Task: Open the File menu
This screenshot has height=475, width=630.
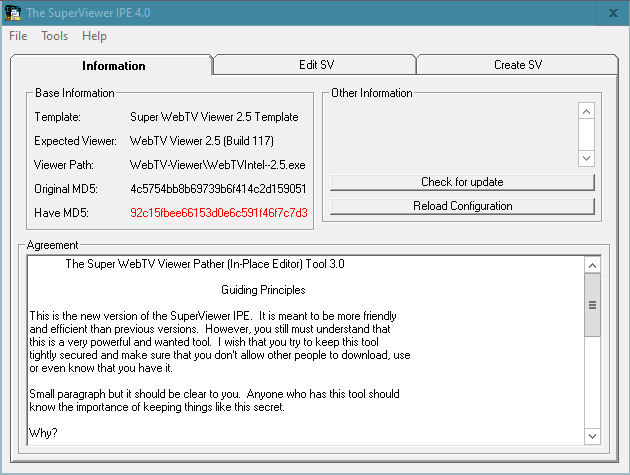Action: pos(18,36)
